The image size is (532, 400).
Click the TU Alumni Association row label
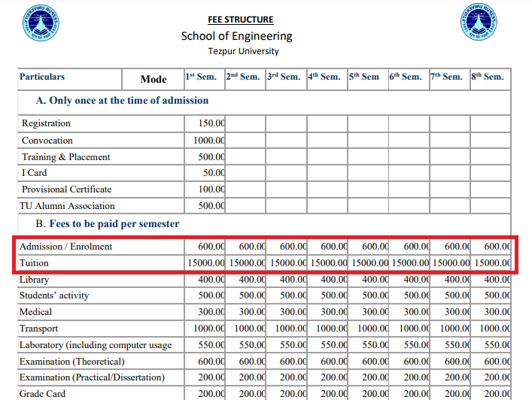(67, 206)
